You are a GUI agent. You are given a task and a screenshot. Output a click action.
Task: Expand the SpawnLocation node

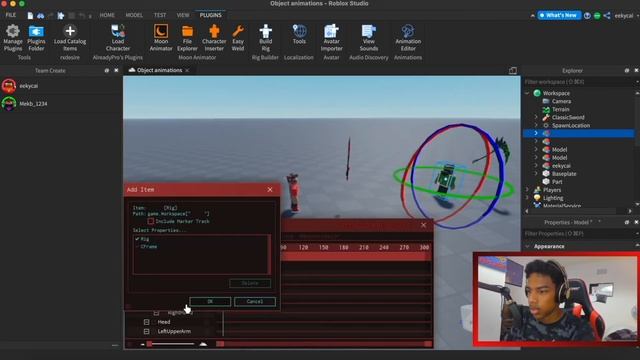[536, 125]
